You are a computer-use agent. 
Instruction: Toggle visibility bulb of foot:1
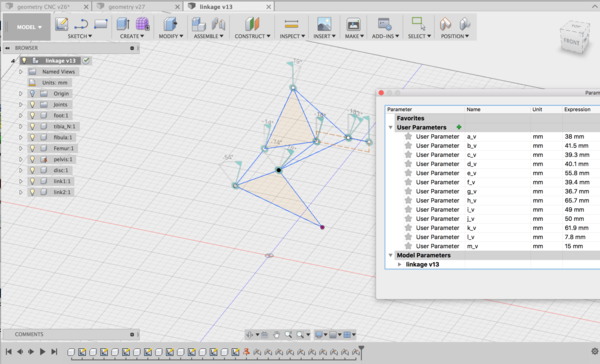[x=33, y=115]
